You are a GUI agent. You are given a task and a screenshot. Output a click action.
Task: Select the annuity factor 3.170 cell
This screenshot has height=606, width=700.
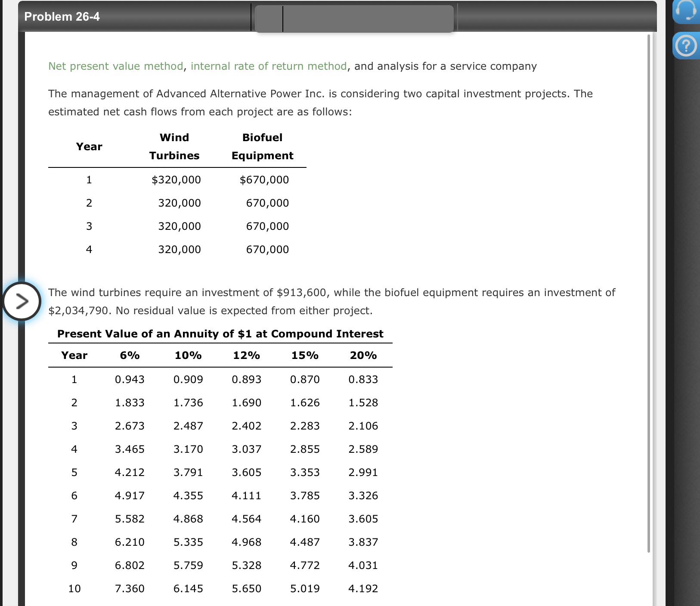pyautogui.click(x=188, y=449)
